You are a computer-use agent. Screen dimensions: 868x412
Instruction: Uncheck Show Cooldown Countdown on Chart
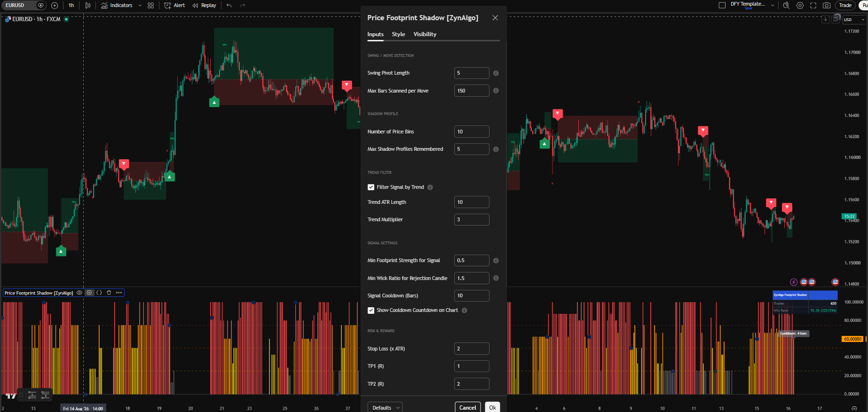click(x=371, y=311)
